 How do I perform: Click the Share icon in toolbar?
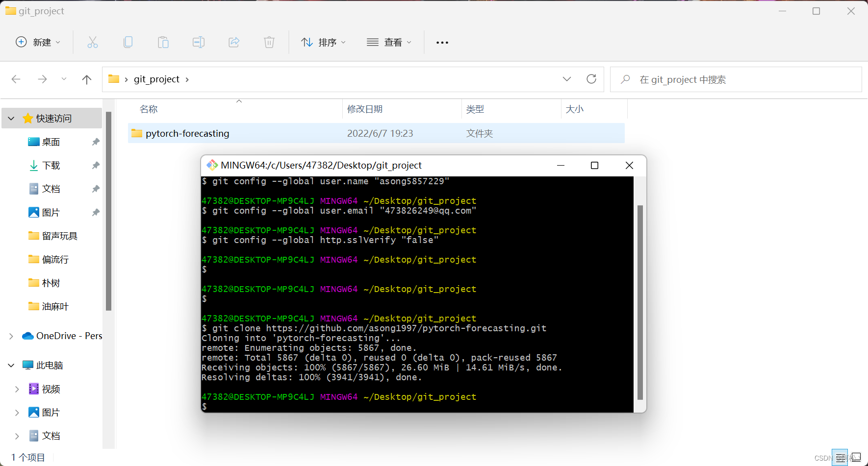point(234,42)
